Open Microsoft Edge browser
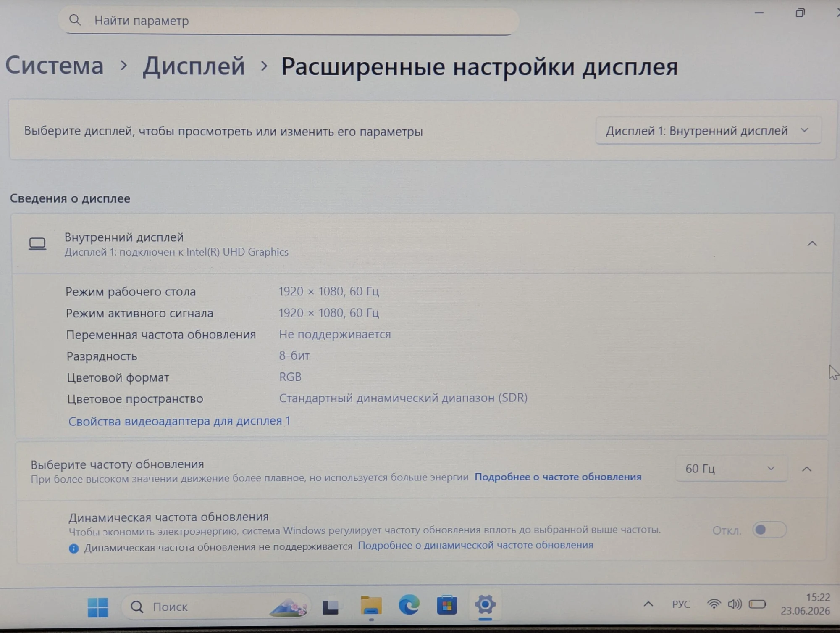This screenshot has height=633, width=840. [x=409, y=605]
